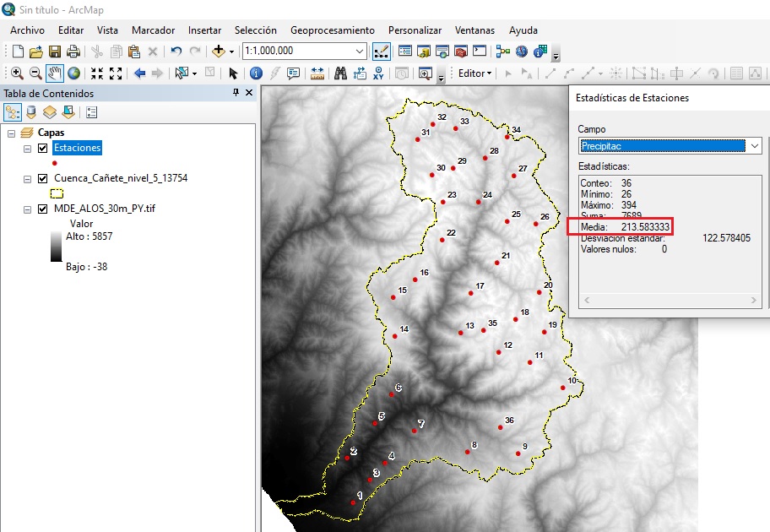The image size is (770, 532).
Task: Pin the Tabla de Contenidos panel
Action: pos(236,93)
